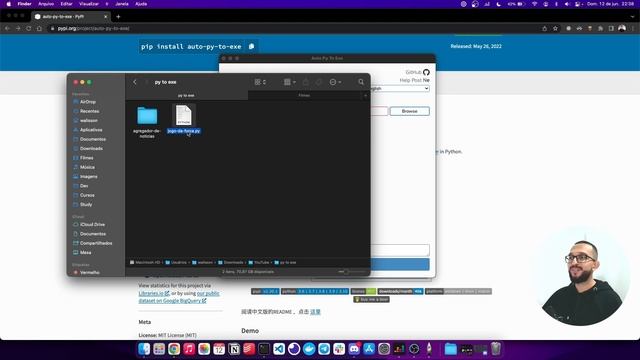640x360 pixels.
Task: Click the Buy me a beer badge
Action: tap(371, 300)
